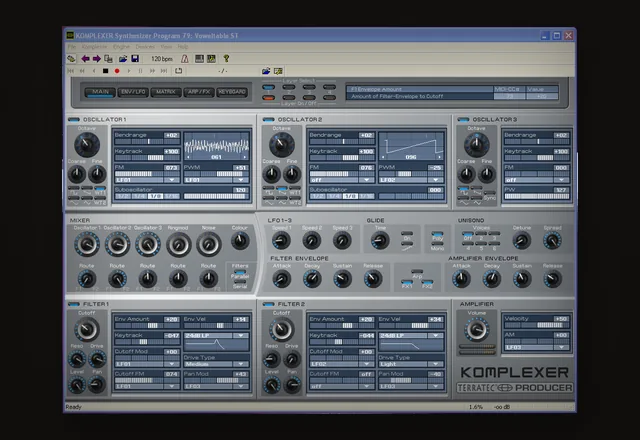Screen dimensions: 640x440
Task: Select Oscillator 3 Sync button
Action: point(489,195)
